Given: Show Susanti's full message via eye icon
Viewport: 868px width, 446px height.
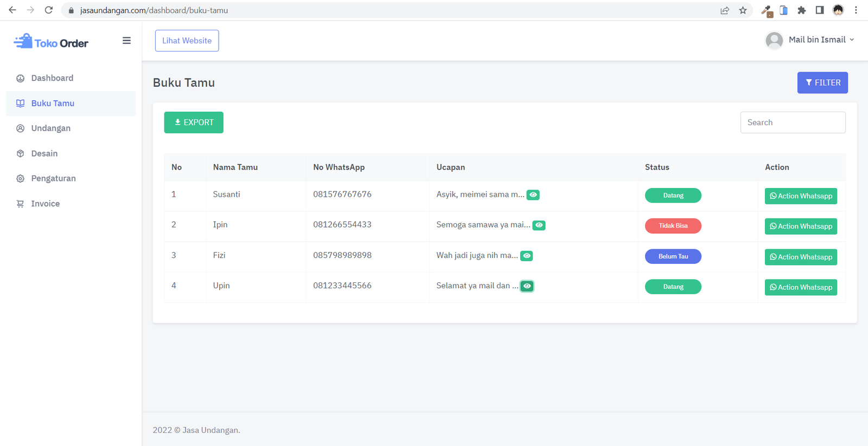Looking at the screenshot, I should (x=533, y=195).
